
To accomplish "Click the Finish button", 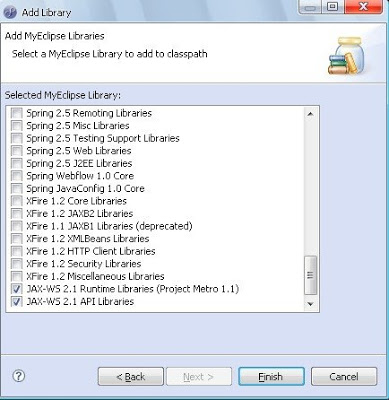I will (271, 377).
